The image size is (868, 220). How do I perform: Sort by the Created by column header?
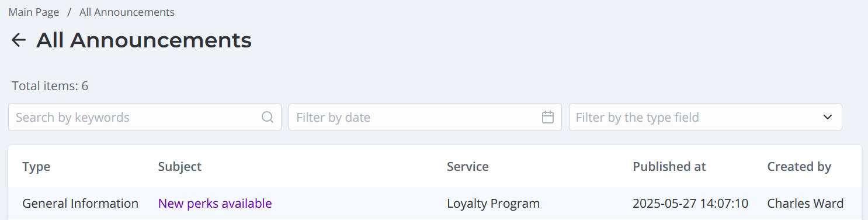point(799,167)
